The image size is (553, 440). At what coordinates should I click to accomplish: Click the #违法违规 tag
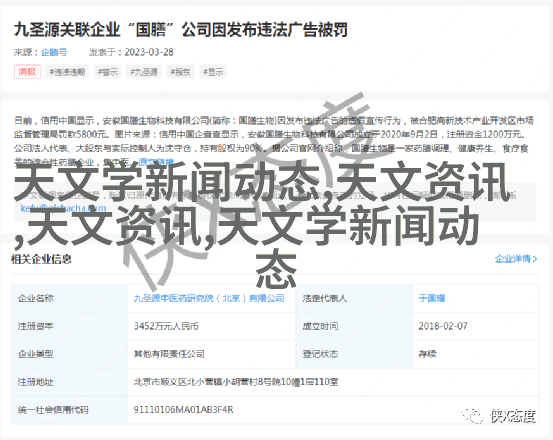pyautogui.click(x=67, y=72)
